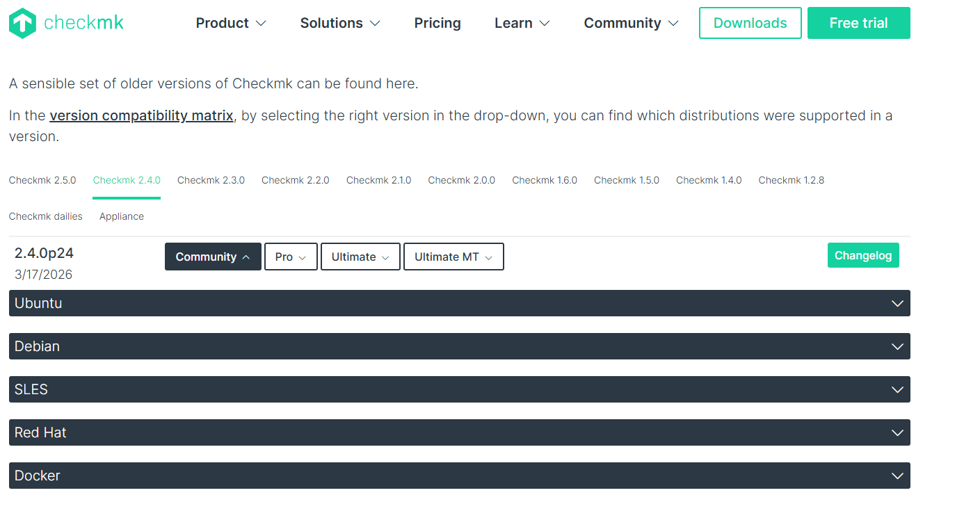The image size is (980, 511).
Task: Click the 2.4.0p24 version text
Action: 44,253
